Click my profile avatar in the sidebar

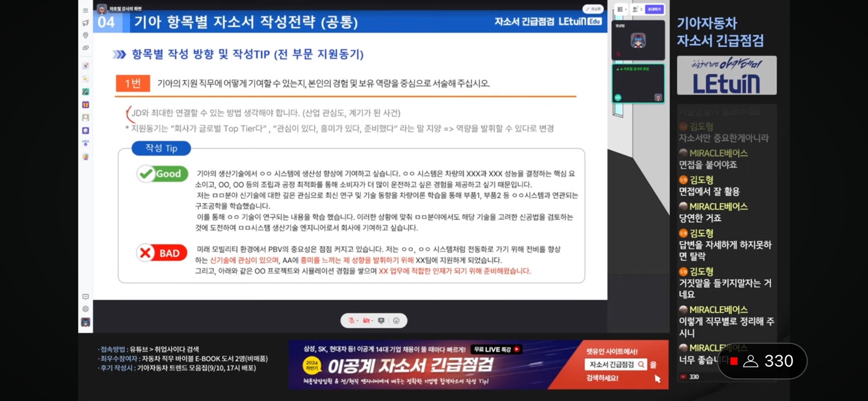tap(86, 322)
